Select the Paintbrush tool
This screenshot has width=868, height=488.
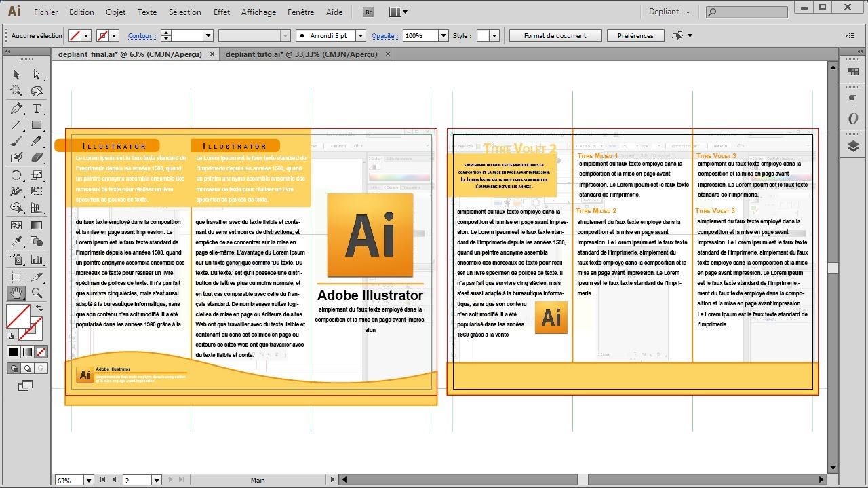click(x=16, y=141)
